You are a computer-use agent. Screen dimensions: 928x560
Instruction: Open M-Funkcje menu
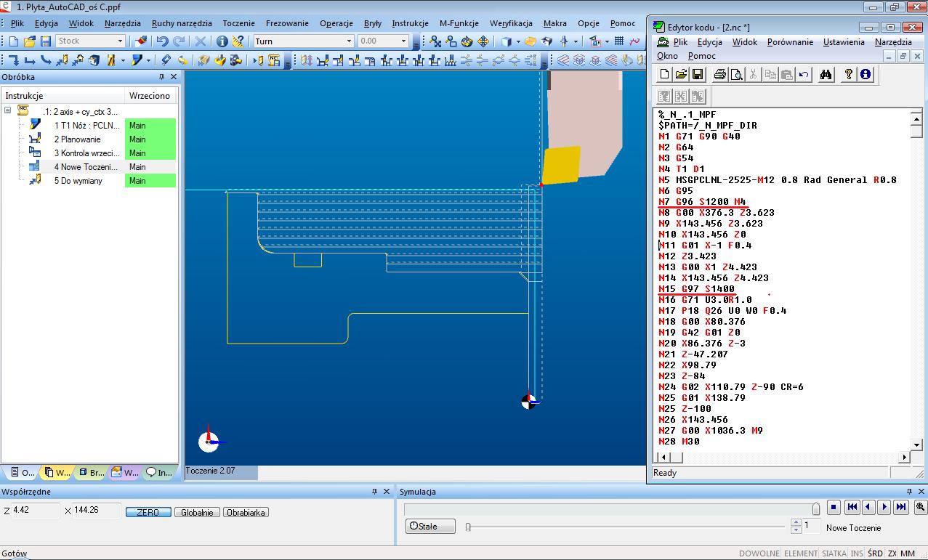[460, 23]
